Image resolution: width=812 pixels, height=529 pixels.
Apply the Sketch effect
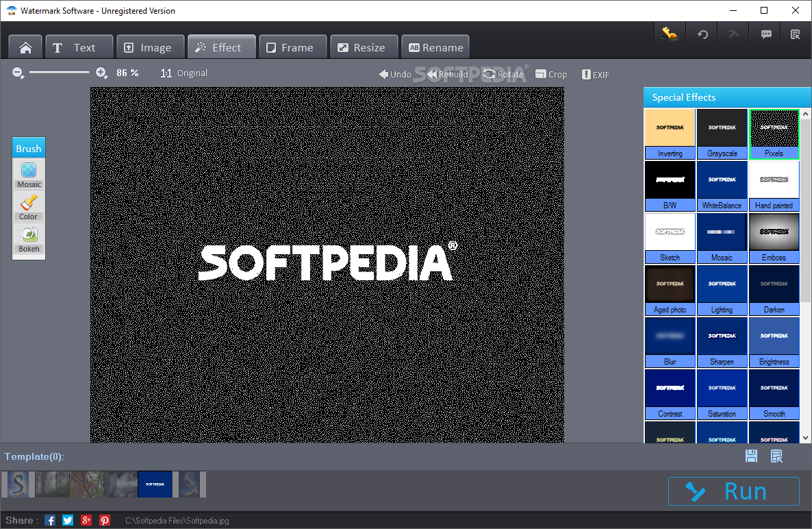pos(670,238)
